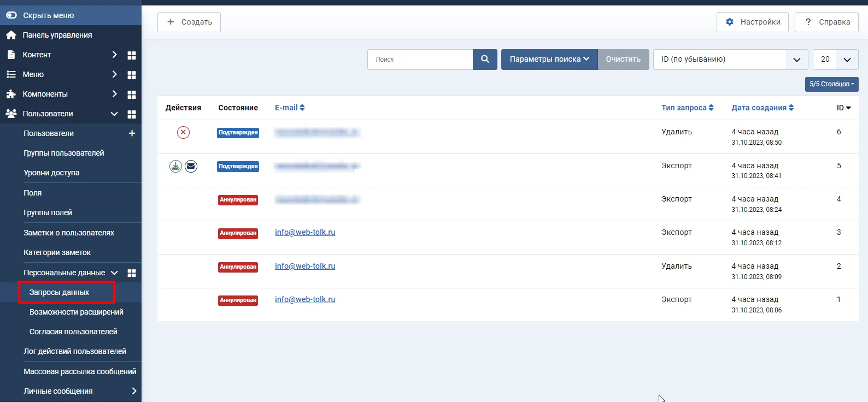This screenshot has width=868, height=402.
Task: Expand the Меню submenu chevron
Action: [114, 74]
